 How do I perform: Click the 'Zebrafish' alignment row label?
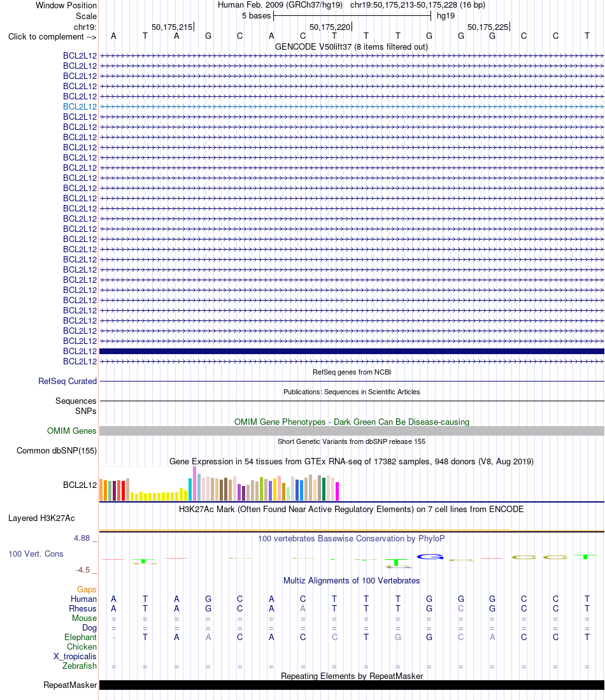(80, 666)
